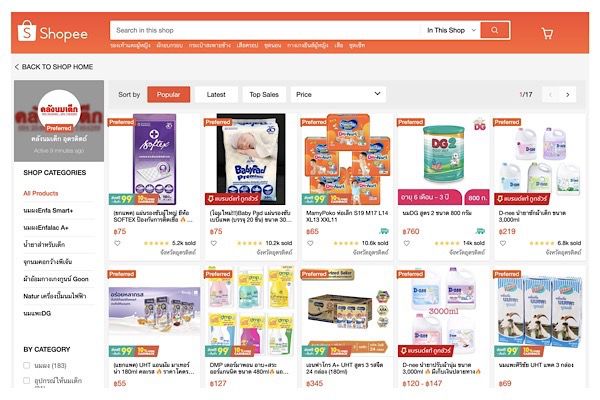Screen dimensions: 600x400
Task: Sort by Top Sales
Action: point(264,95)
